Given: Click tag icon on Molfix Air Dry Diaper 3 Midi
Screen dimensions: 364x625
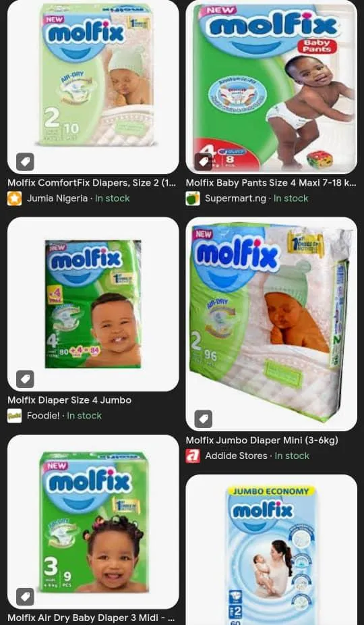Looking at the screenshot, I should click(25, 597).
